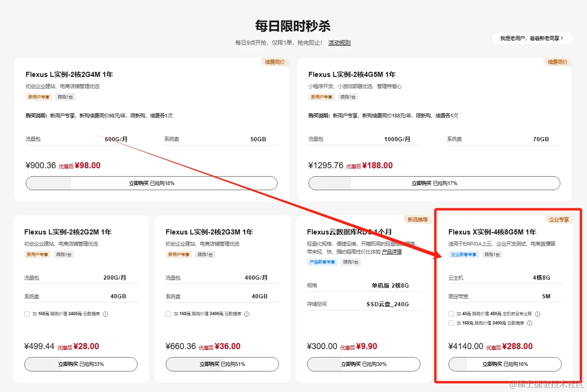587x392 pixels.
Task: Check 加168元 云数据库 box in 2核2G3M card
Action: 168,314
